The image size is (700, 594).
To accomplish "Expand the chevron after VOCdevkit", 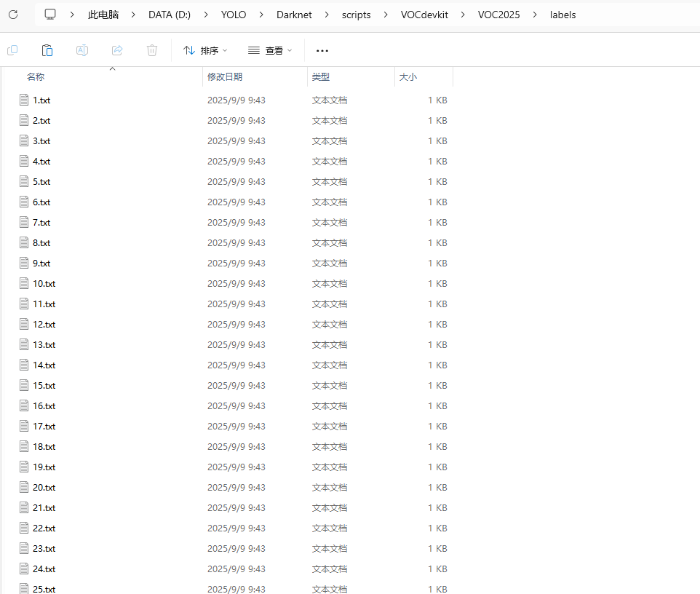I will coord(463,15).
